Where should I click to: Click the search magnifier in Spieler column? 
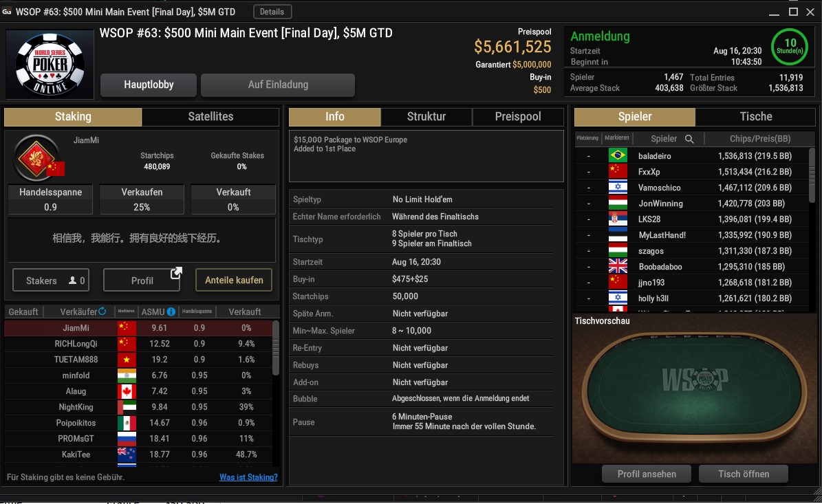(x=689, y=139)
